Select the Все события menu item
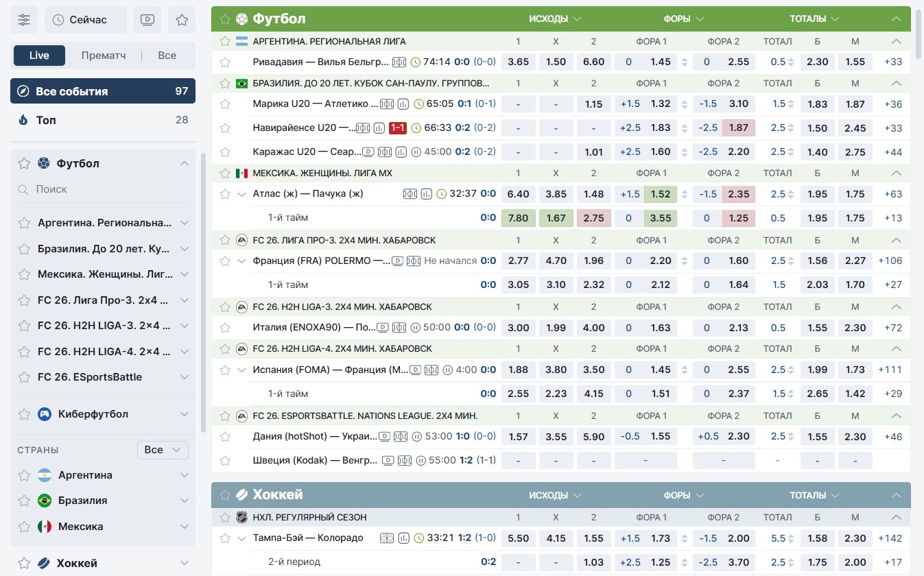This screenshot has height=576, width=924. [103, 91]
